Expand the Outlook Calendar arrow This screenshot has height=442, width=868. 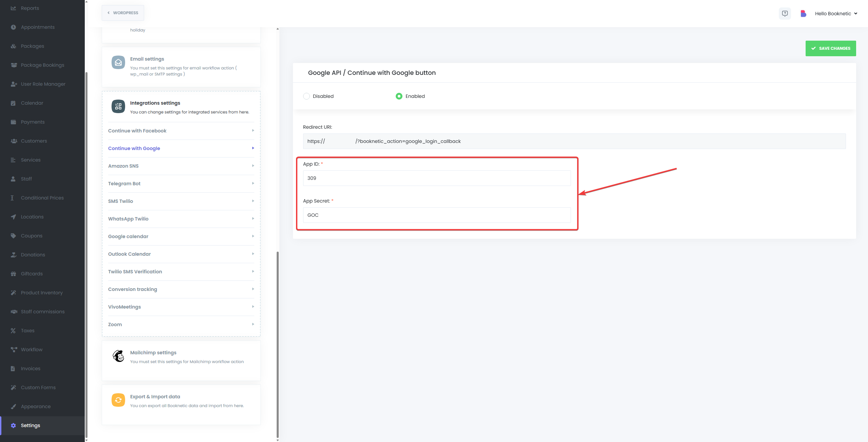pyautogui.click(x=253, y=254)
